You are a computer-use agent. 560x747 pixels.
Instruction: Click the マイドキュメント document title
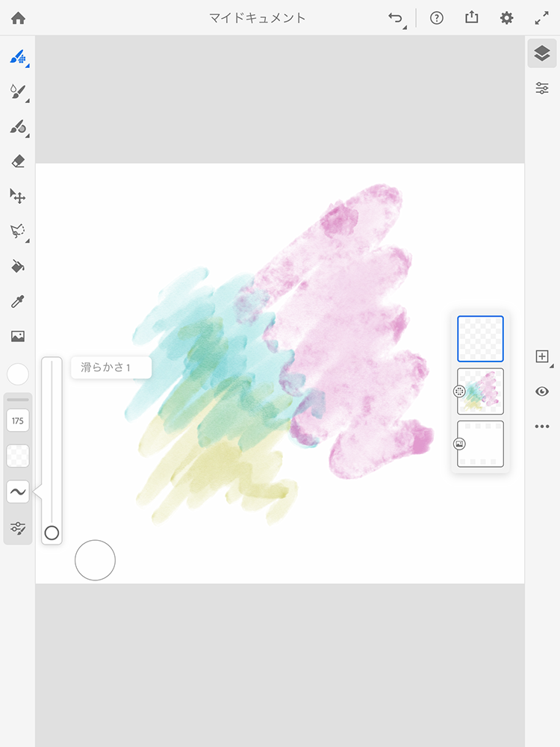[x=257, y=18]
